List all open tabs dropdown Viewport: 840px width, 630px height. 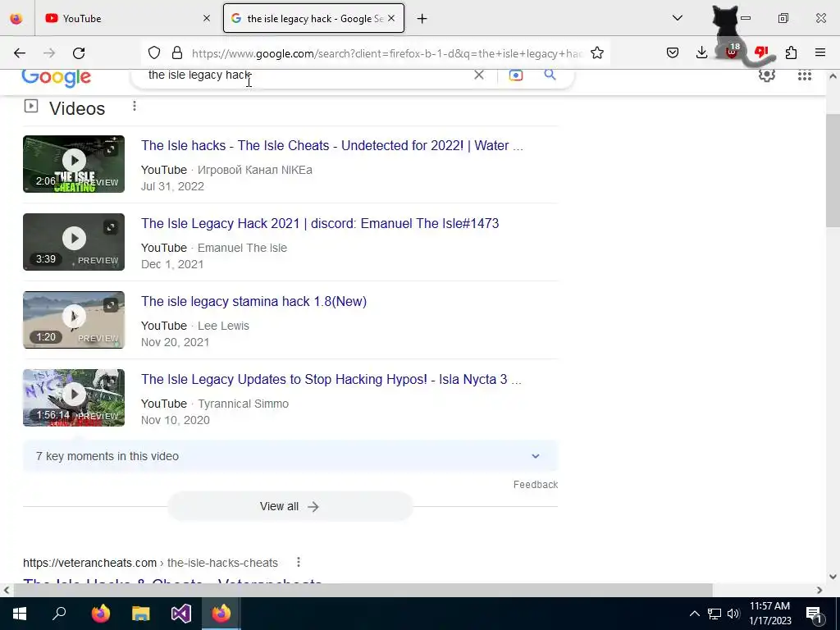[x=678, y=18]
